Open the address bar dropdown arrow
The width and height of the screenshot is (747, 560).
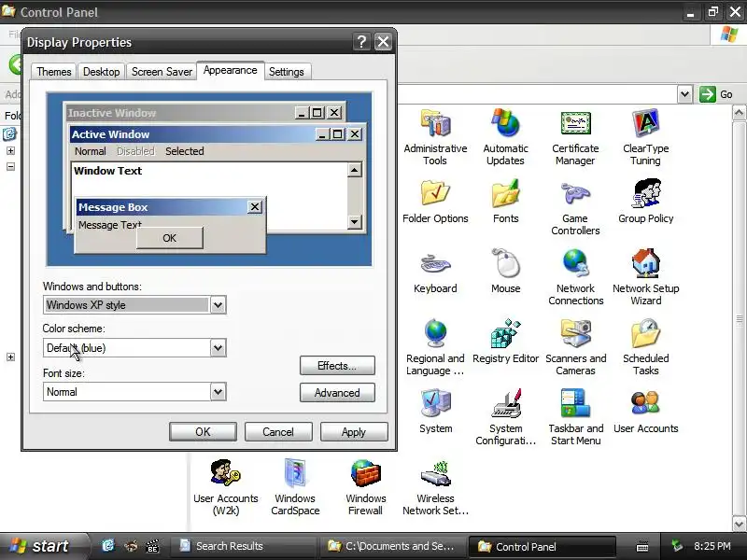684,94
